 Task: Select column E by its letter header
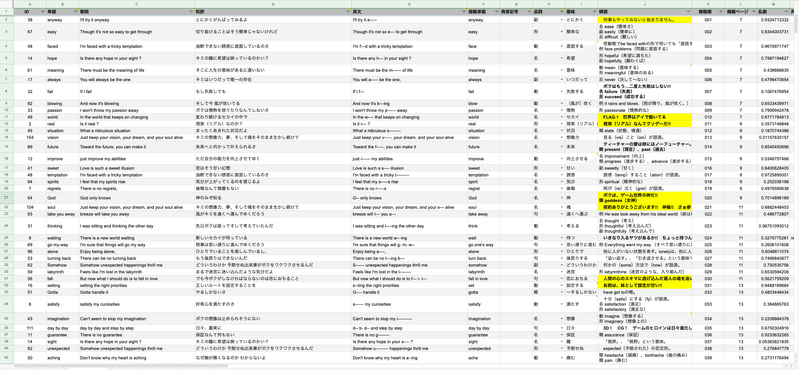409,4
